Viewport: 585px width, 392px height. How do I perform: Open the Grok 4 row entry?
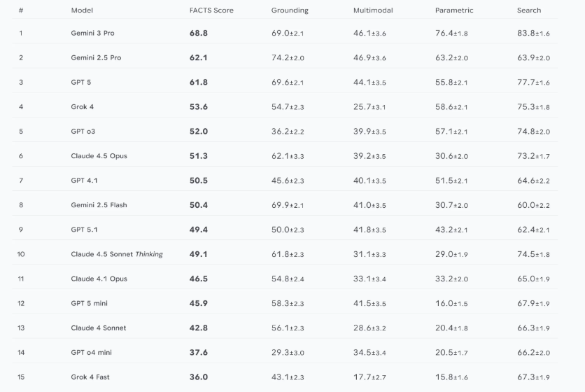pos(83,107)
